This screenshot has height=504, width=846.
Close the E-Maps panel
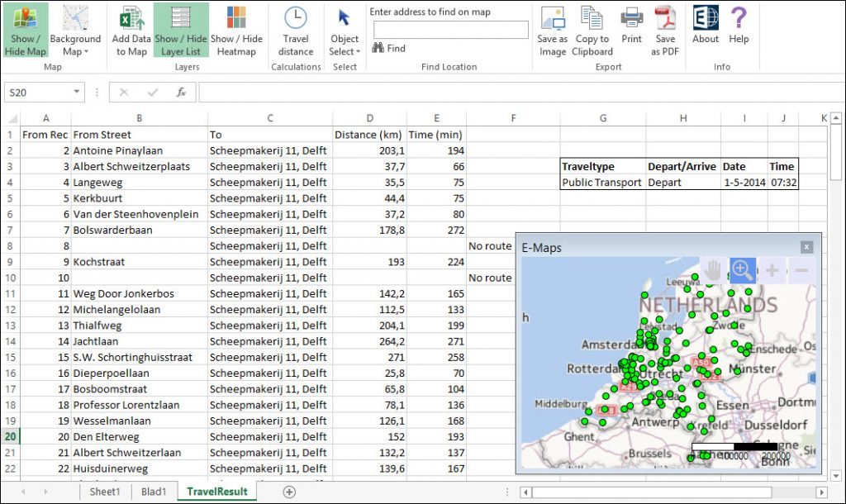806,247
